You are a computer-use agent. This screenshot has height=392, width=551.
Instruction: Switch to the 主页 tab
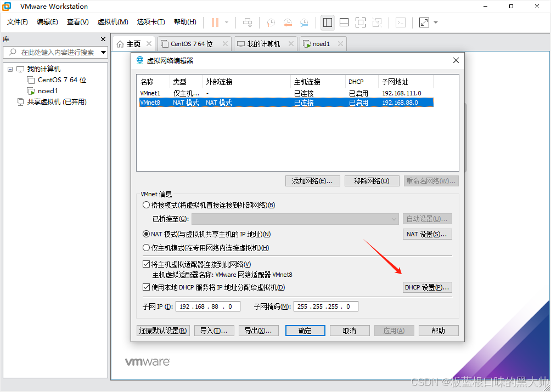tap(133, 44)
